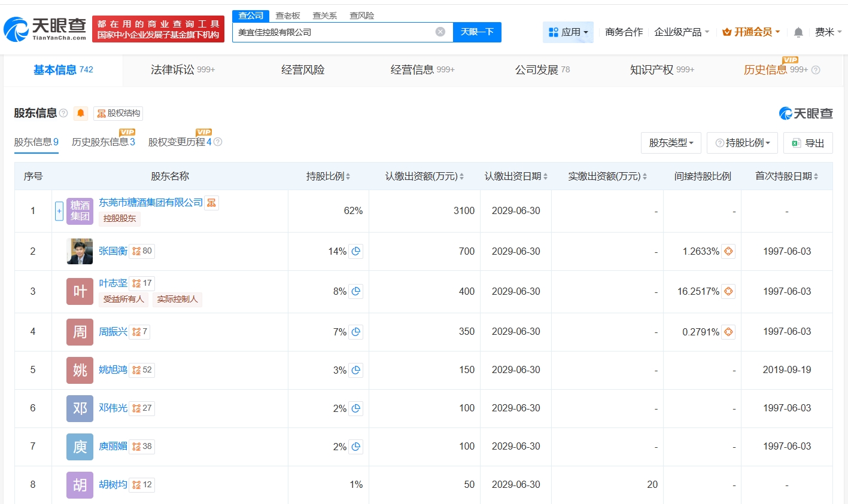
Task: Open 姚旭鸿 related companies badge 52
Action: pos(142,370)
